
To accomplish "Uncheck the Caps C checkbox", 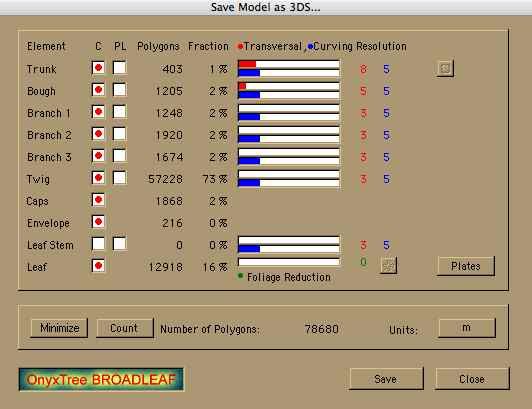I will 98,200.
